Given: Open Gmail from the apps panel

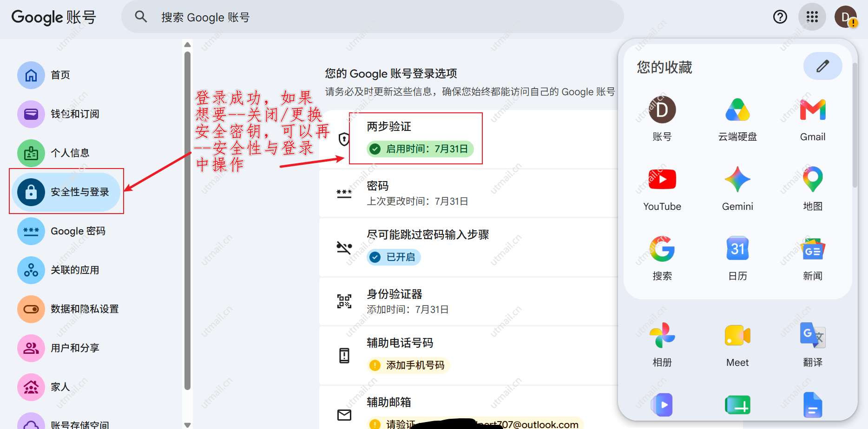Looking at the screenshot, I should coord(813,118).
